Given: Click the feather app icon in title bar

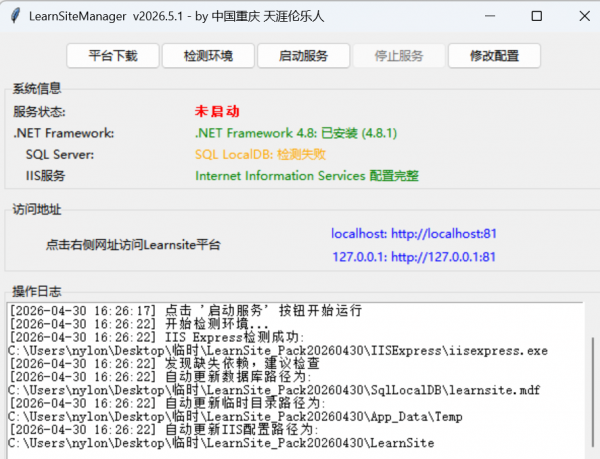Looking at the screenshot, I should point(15,16).
